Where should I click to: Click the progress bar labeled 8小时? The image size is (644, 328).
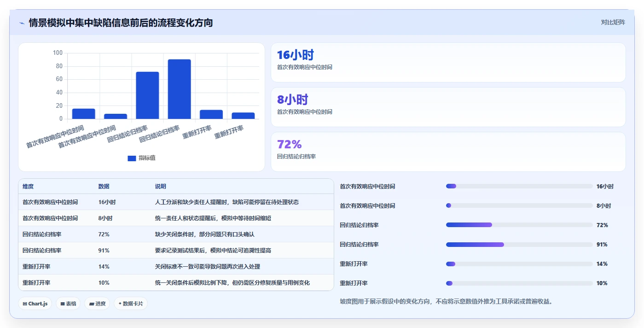pyautogui.click(x=519, y=205)
